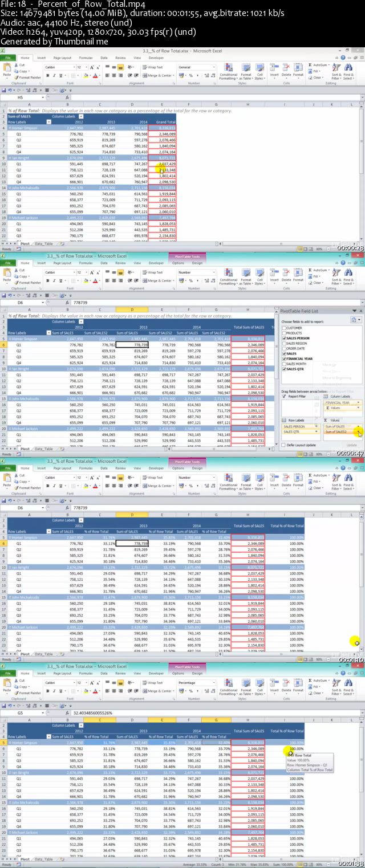This screenshot has height=868, width=365.
Task: Uncheck the FINANCIAL YEAR field checkbox
Action: [284, 358]
